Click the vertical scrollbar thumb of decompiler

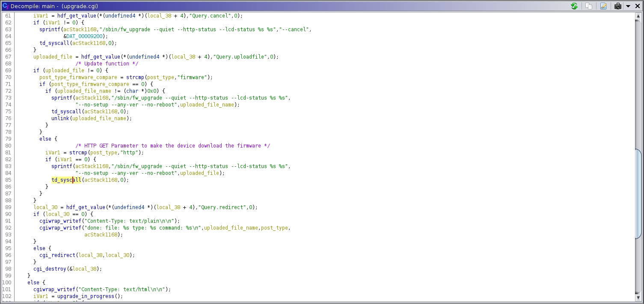[x=638, y=194]
